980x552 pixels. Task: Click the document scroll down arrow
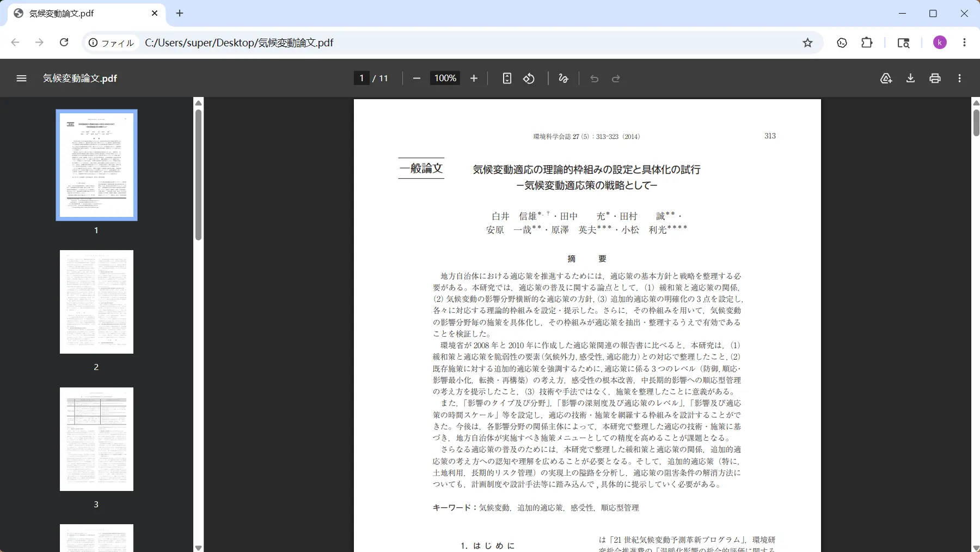976,548
